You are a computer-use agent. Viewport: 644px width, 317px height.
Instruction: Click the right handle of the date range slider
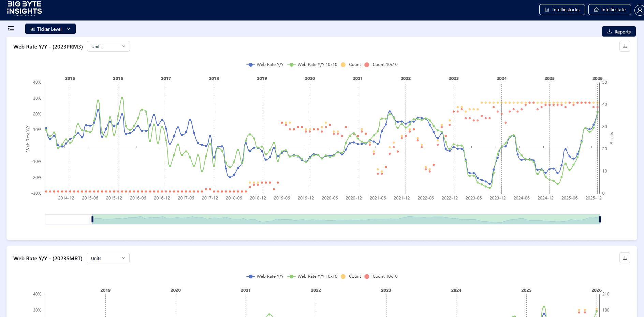pos(599,219)
